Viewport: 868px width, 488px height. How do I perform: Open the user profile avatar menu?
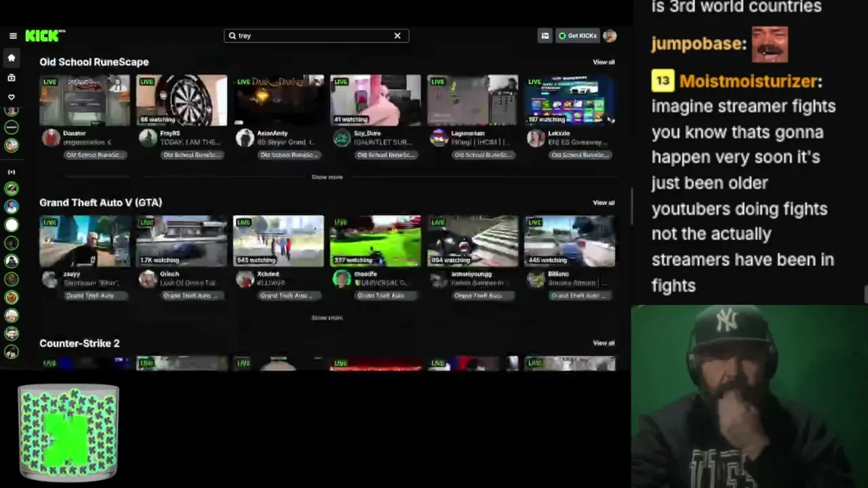point(610,36)
